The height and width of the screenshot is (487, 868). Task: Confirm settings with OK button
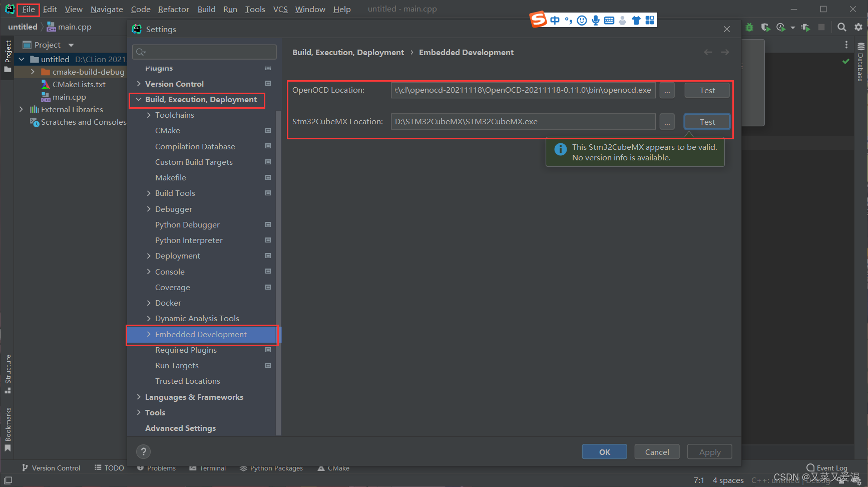click(604, 452)
